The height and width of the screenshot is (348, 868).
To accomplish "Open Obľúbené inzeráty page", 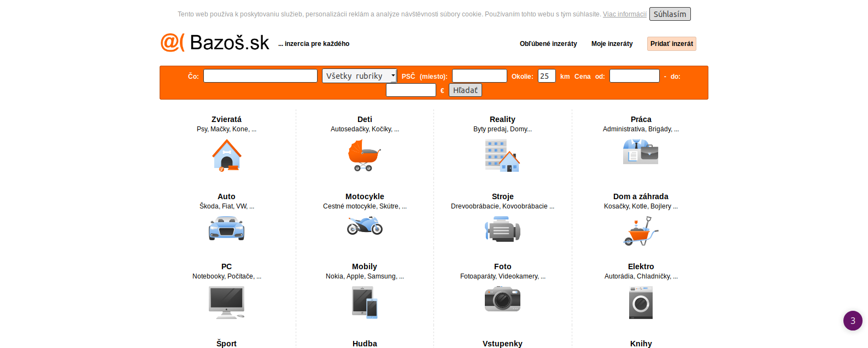I will (548, 44).
